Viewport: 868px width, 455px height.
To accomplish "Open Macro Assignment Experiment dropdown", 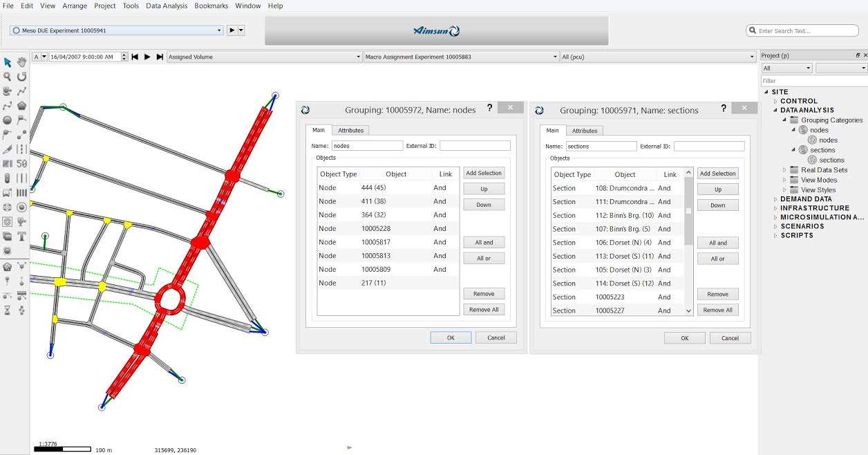I will [x=555, y=57].
